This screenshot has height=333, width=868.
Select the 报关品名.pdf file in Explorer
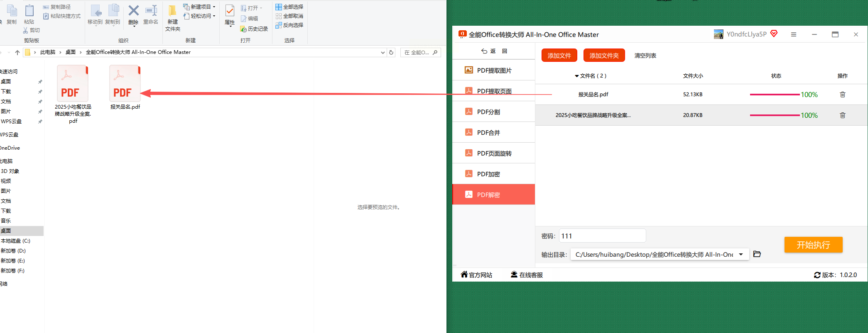coord(125,88)
